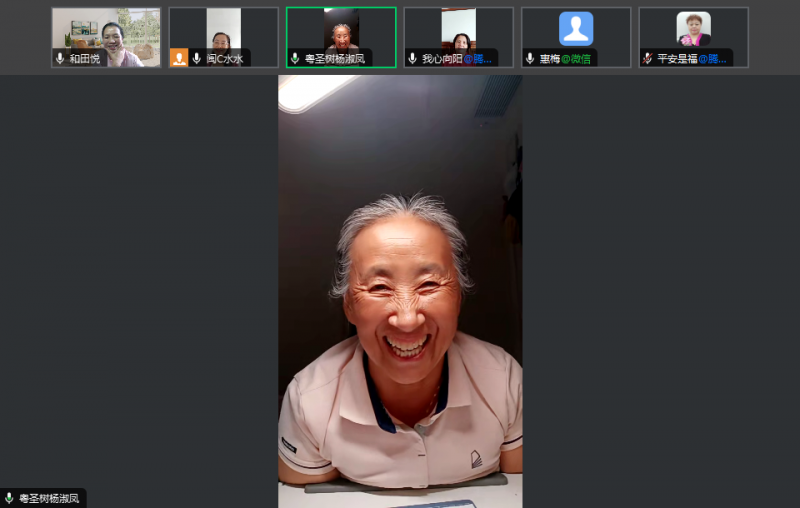Click the microphone icon beside 我心向阳
The width and height of the screenshot is (800, 508).
click(412, 59)
